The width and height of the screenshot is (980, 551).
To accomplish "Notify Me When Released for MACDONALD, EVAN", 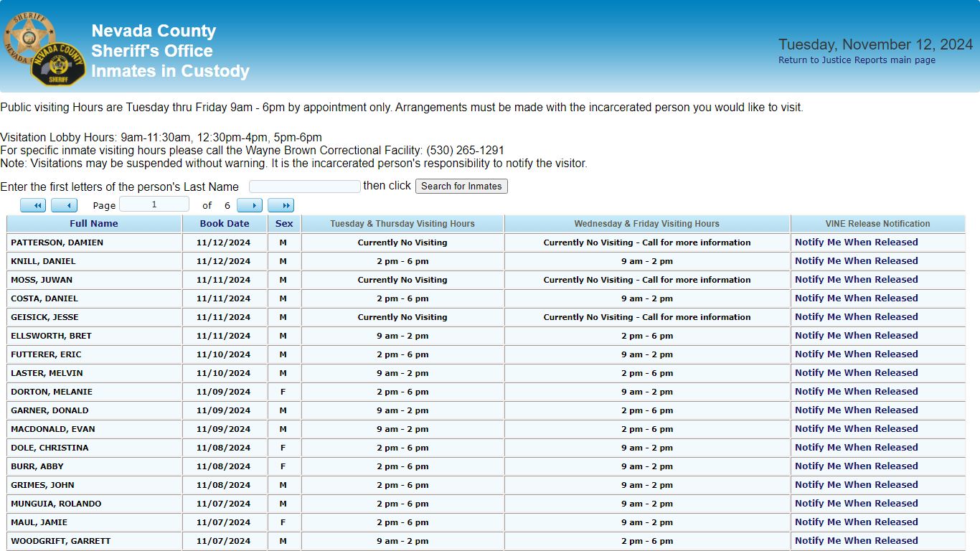I will tap(856, 429).
